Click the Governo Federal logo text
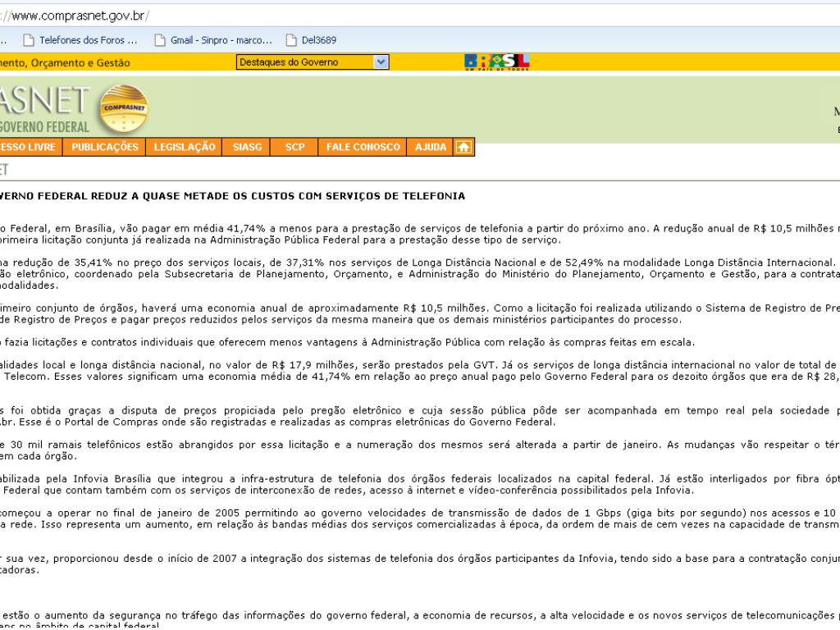Screen dimensions: 840x630 pos(44,127)
